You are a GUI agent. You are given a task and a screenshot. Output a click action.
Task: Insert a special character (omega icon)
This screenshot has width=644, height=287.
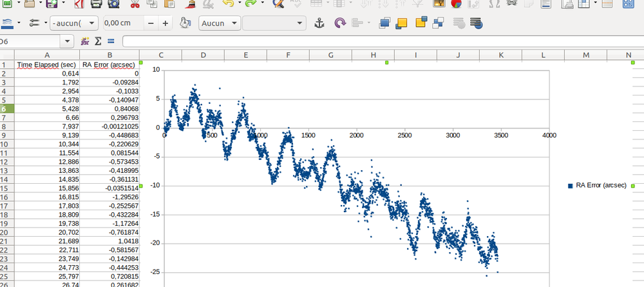495,3
